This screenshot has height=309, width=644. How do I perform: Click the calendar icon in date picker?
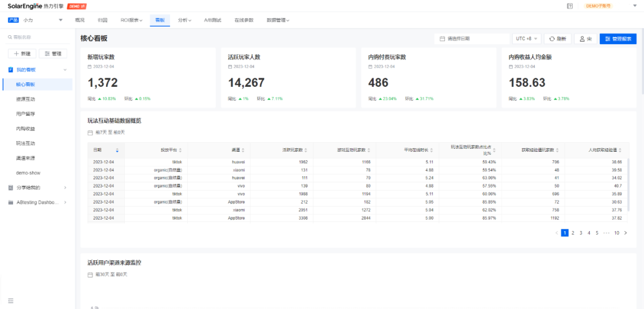[442, 39]
